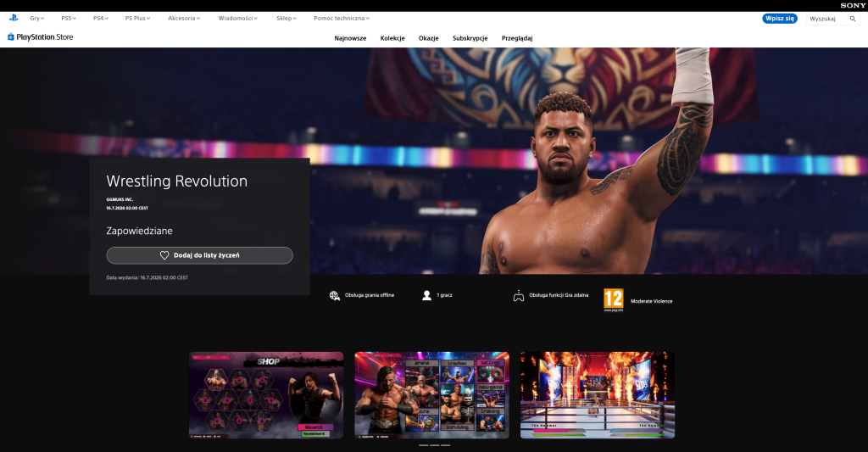Expand the Wiadomości dropdown menu

click(238, 19)
